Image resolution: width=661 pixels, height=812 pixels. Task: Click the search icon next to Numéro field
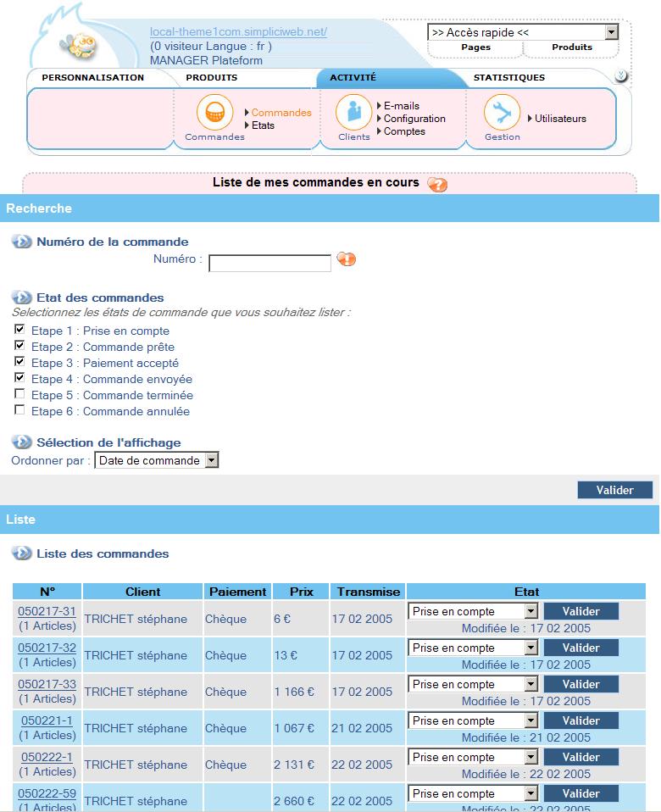(x=346, y=259)
